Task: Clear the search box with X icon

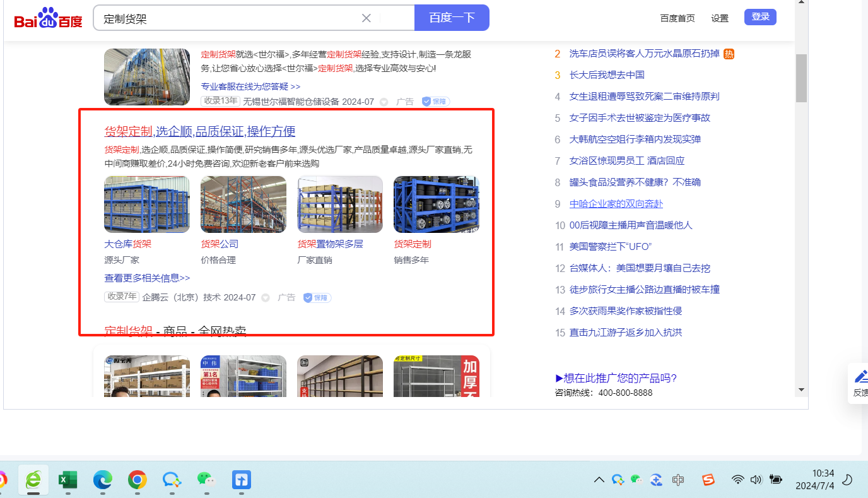Action: (x=366, y=18)
